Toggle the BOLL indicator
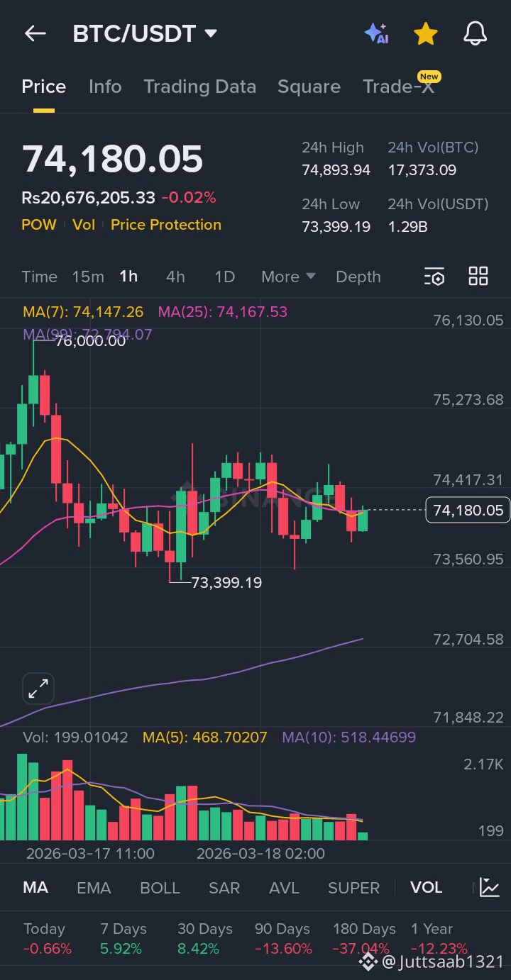Image resolution: width=511 pixels, height=980 pixels. [x=160, y=888]
